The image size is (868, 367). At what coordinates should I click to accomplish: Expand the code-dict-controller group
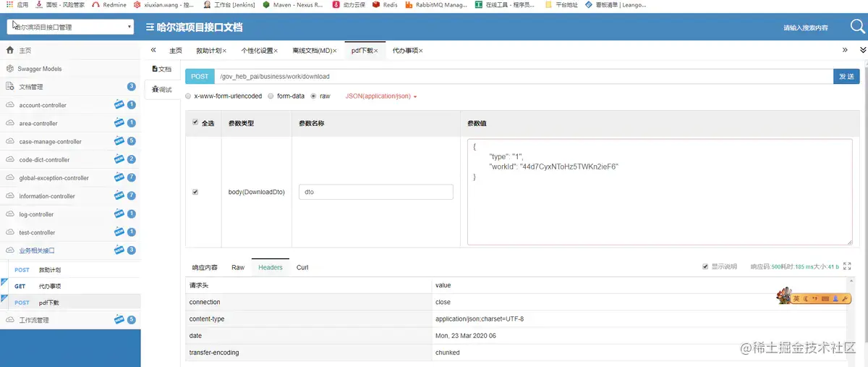point(70,159)
